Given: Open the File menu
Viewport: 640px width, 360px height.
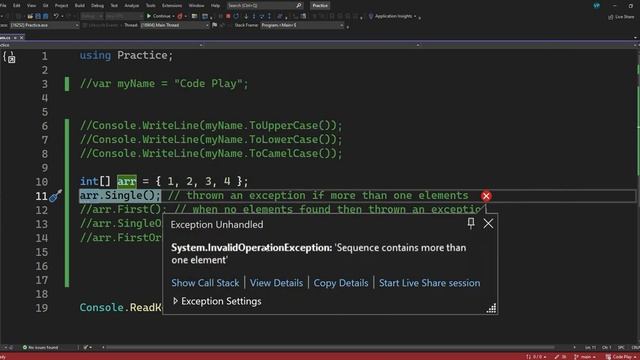Looking at the screenshot, I should [3, 6].
